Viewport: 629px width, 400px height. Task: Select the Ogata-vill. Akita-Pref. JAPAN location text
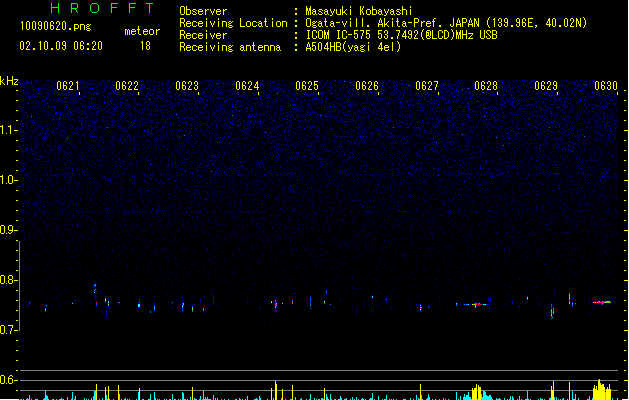(446, 23)
